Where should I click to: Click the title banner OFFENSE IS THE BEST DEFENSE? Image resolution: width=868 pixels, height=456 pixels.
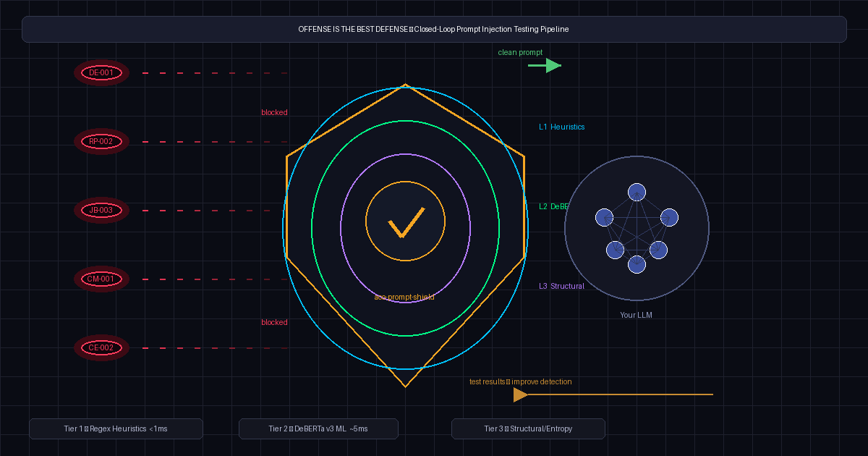[434, 29]
